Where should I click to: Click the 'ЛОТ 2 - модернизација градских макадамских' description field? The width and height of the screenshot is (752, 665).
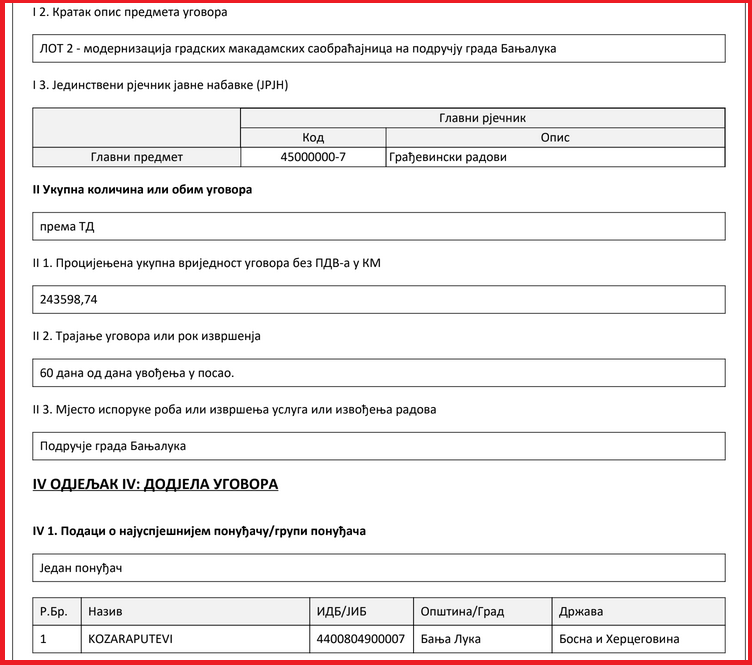pyautogui.click(x=379, y=48)
